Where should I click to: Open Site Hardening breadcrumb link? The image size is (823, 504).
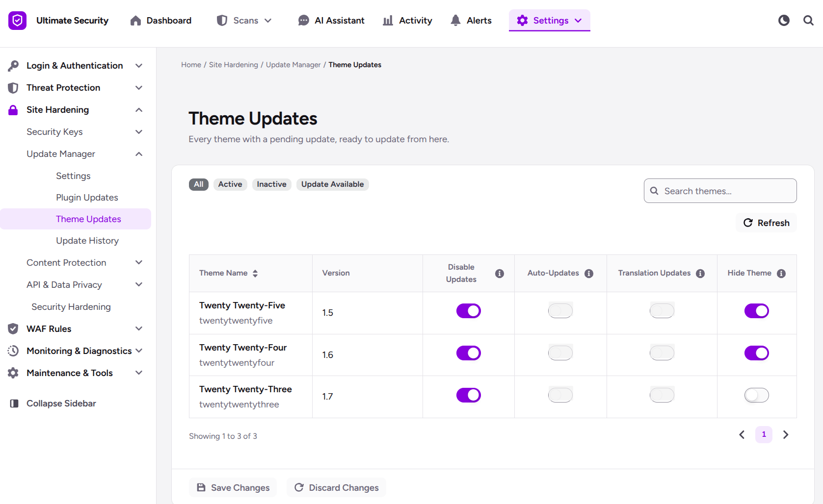tap(234, 65)
